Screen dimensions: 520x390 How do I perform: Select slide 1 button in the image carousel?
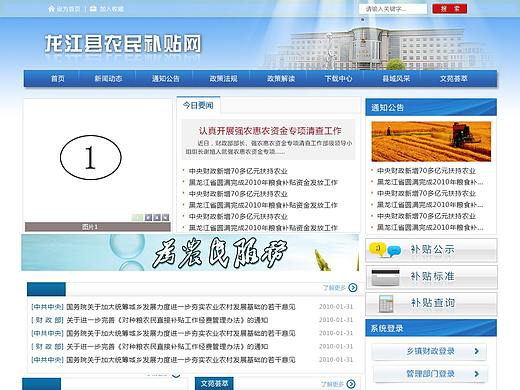point(137,218)
